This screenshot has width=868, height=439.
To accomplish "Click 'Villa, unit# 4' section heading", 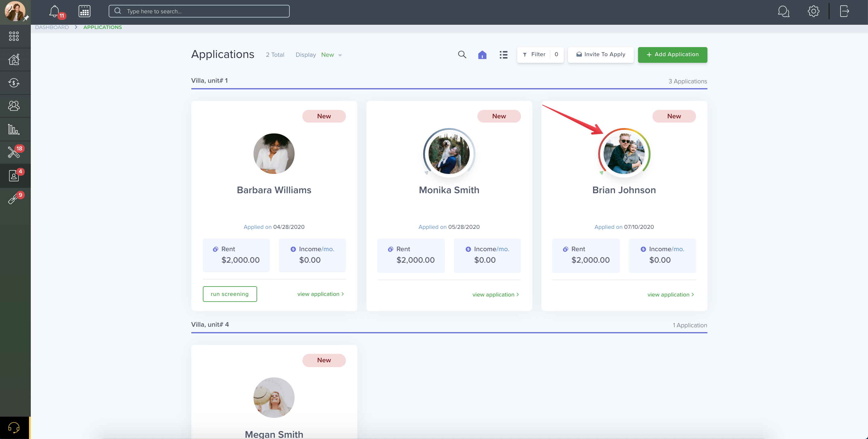I will 210,324.
